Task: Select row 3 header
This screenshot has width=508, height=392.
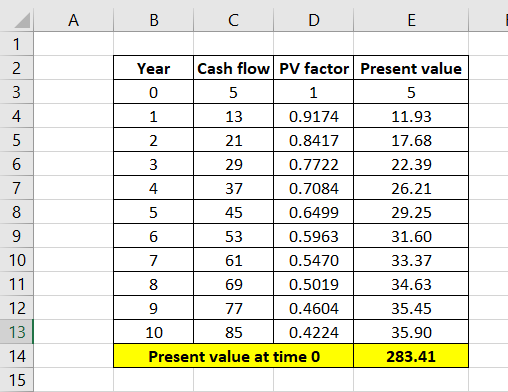Action: 16,92
